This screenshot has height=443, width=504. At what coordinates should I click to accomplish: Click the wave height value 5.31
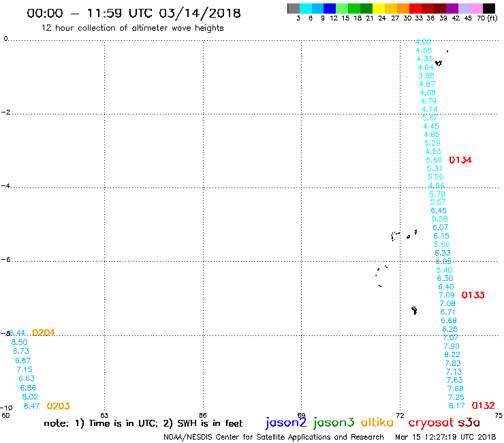tap(435, 168)
